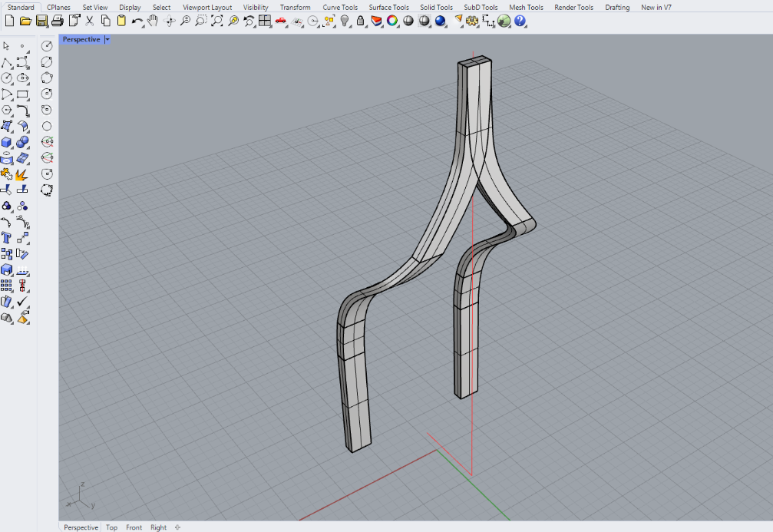Screen dimensions: 773x532
Task: Click the Perspective viewport title label
Action: tap(81, 39)
